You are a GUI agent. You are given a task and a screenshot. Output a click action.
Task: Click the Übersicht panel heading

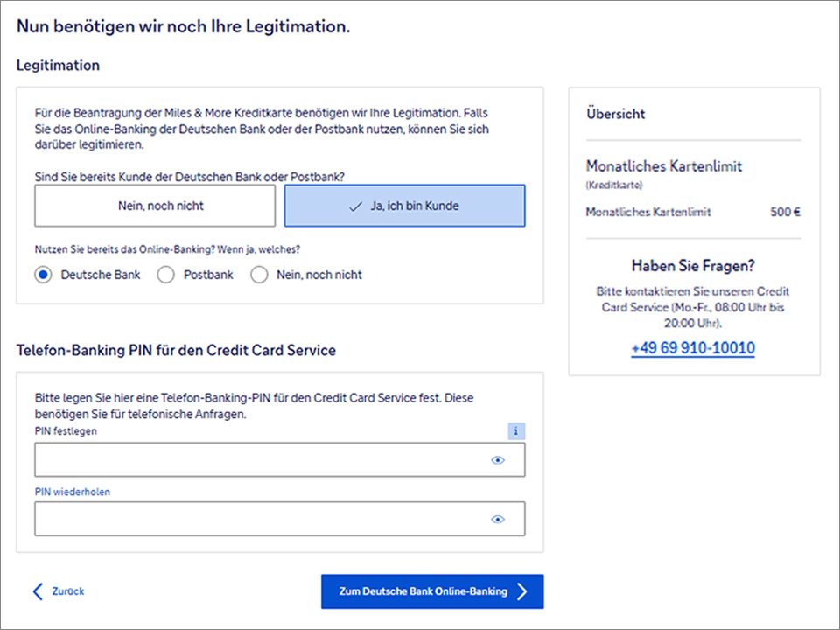tap(616, 114)
